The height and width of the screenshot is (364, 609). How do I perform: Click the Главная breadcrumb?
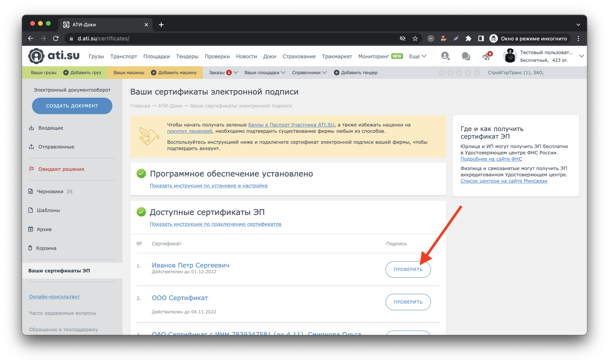[x=140, y=106]
